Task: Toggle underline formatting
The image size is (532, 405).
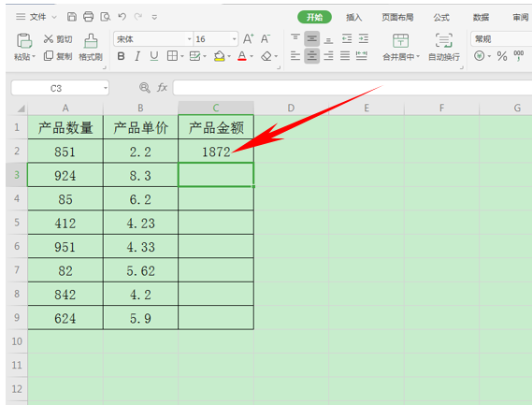Action: pyautogui.click(x=154, y=56)
